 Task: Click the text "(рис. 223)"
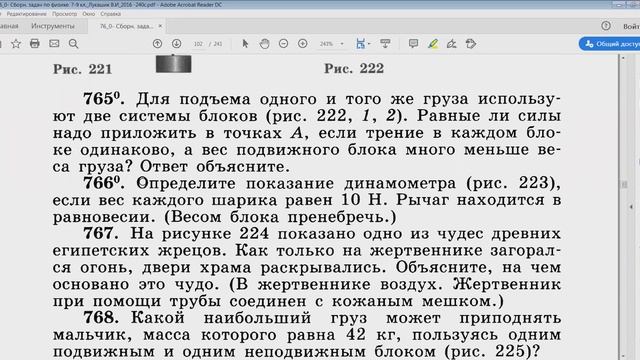coord(513,183)
